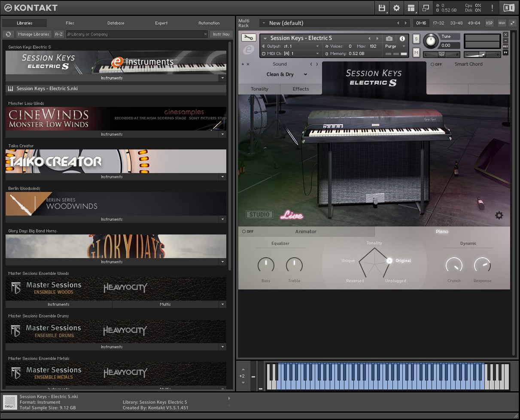Screen dimensions: 520x420
Task: Select the Piano tab
Action: pos(442,231)
